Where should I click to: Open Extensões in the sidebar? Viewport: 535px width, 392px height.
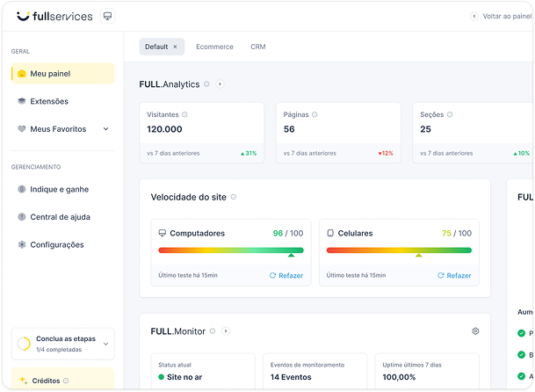[49, 101]
